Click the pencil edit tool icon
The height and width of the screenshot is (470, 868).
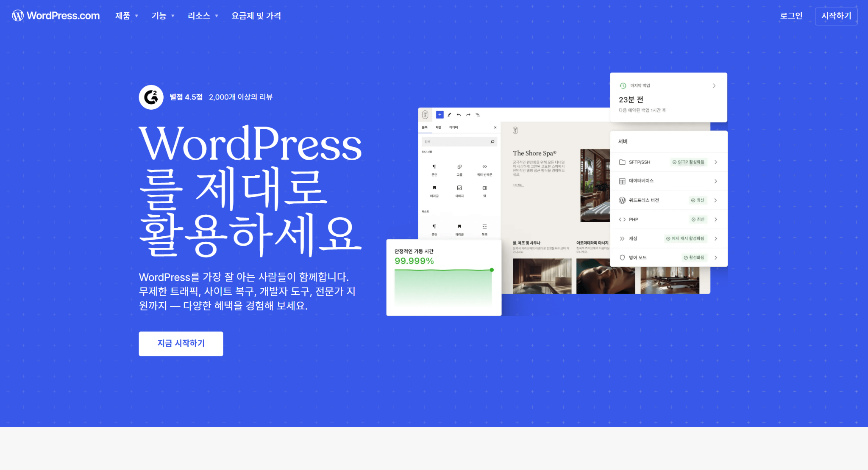(449, 115)
